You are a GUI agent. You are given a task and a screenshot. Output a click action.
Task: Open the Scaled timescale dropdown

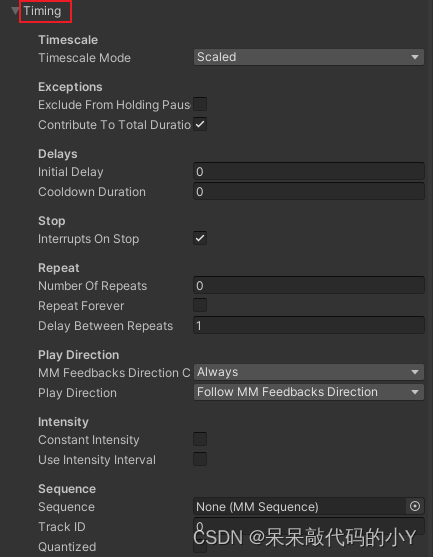pos(309,57)
